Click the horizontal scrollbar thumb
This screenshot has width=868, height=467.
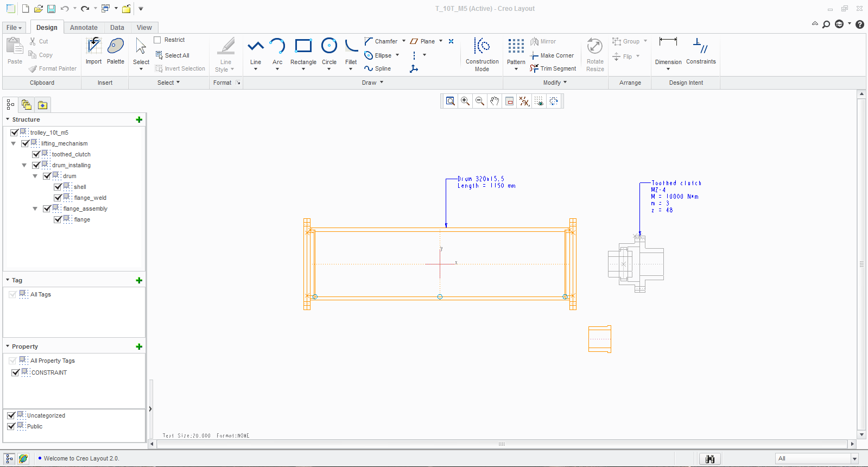point(502,444)
